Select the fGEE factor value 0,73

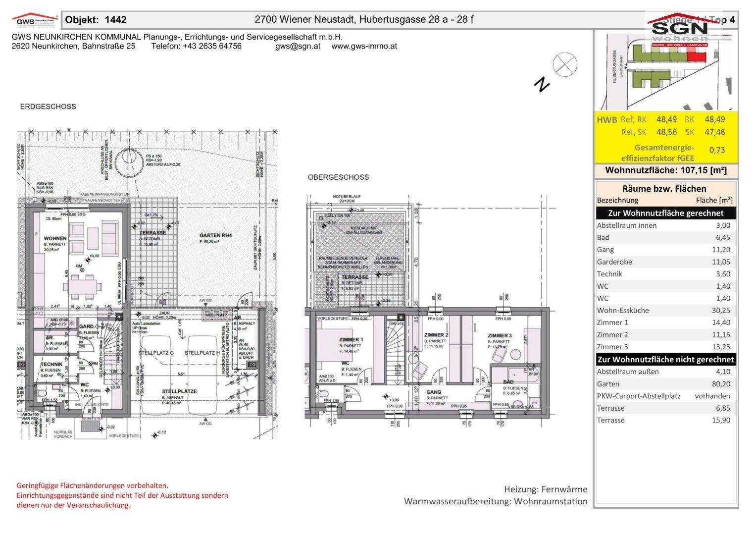pos(717,150)
